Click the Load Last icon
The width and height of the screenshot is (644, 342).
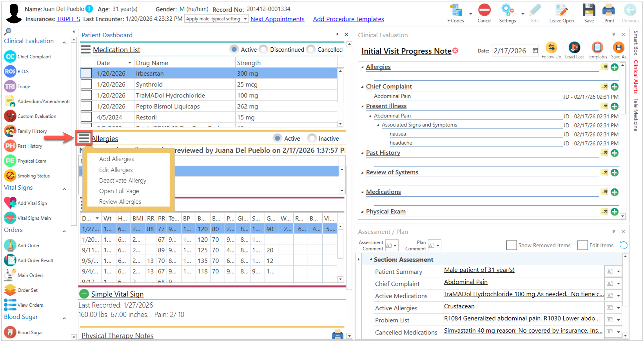tap(574, 47)
